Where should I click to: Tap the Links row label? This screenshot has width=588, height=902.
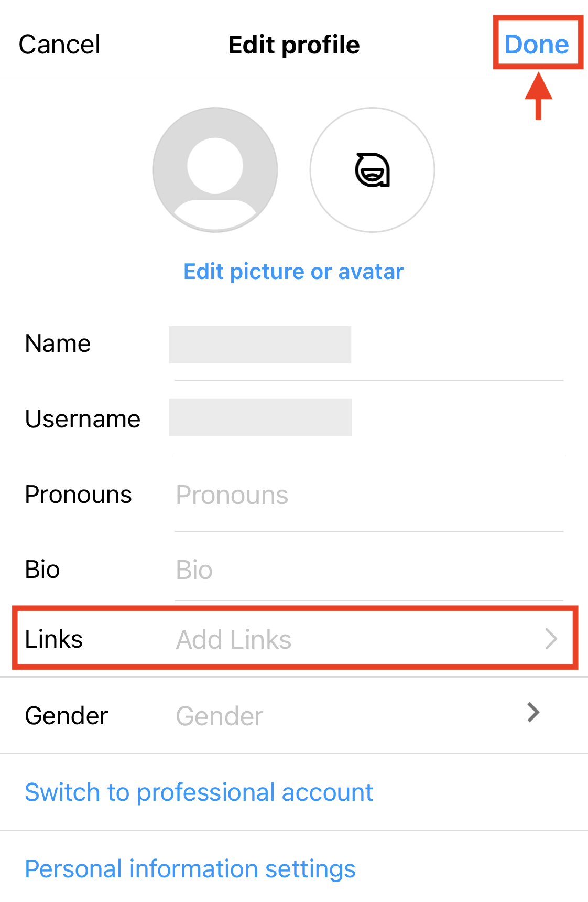pos(54,639)
